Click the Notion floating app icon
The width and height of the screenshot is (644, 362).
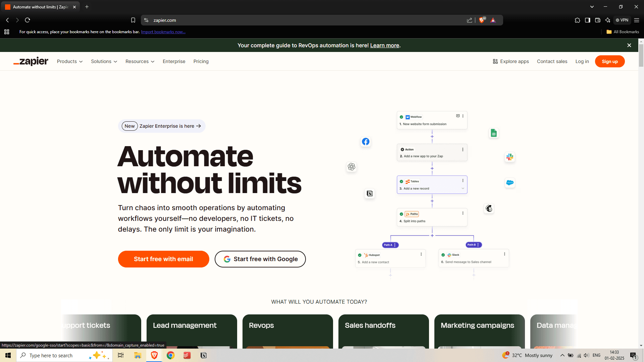point(370,193)
